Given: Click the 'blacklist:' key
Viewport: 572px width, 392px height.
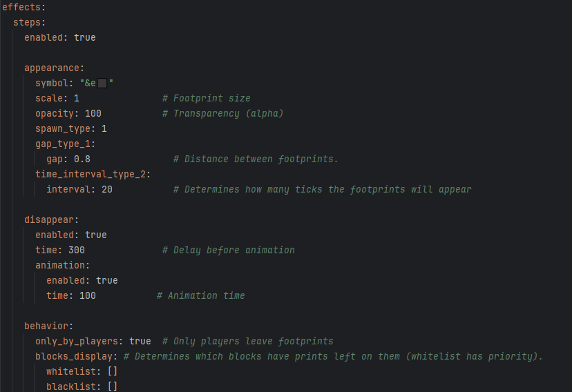Looking at the screenshot, I should [x=73, y=386].
